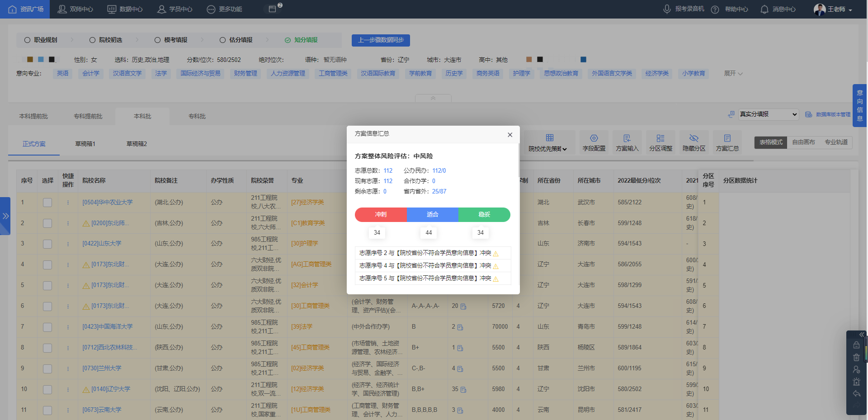Close the 方案信息汇总 dialog
Screen dimensions: 868x420
tap(510, 134)
